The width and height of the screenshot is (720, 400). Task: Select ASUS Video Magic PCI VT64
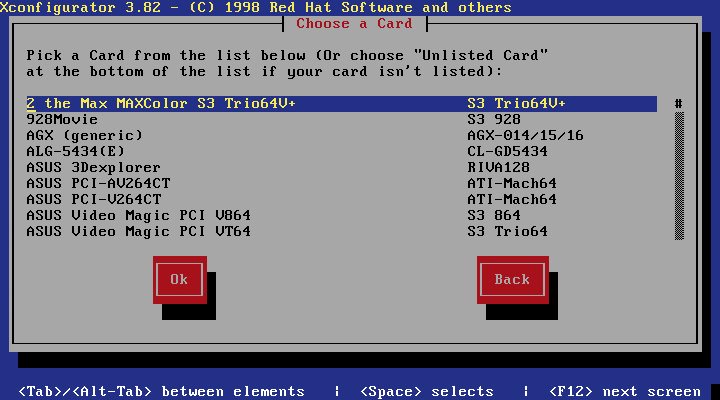coord(342,231)
